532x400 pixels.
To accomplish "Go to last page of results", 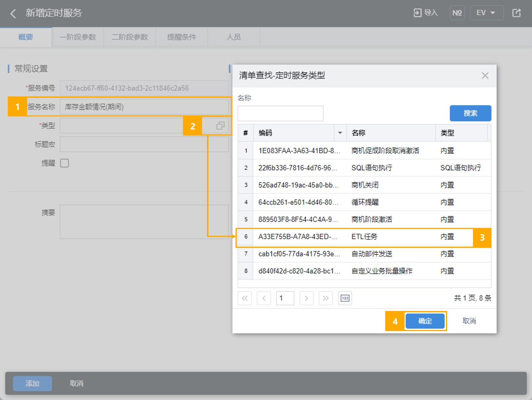I will click(326, 298).
